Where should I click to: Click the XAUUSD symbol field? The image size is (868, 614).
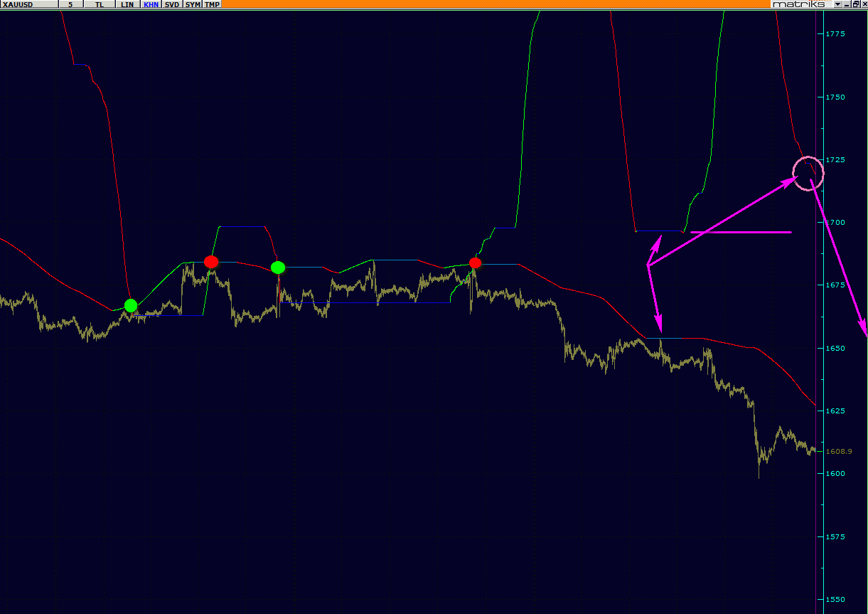[x=29, y=4]
